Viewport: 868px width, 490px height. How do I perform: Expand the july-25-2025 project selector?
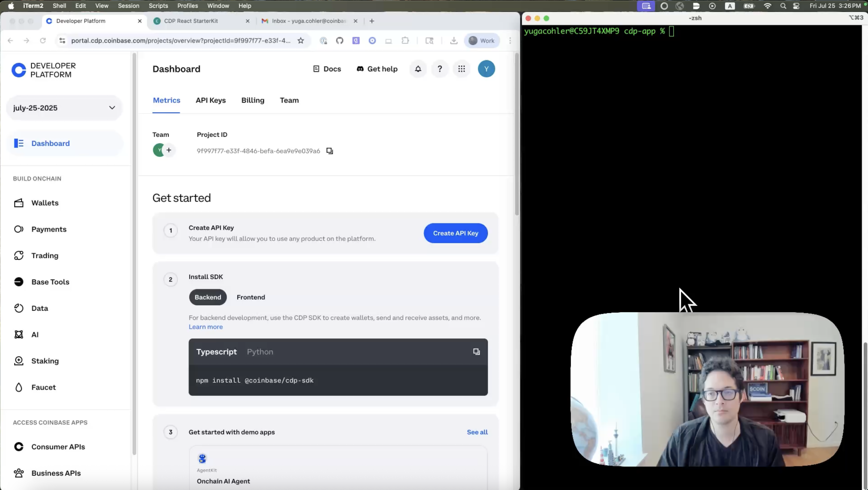[113, 108]
